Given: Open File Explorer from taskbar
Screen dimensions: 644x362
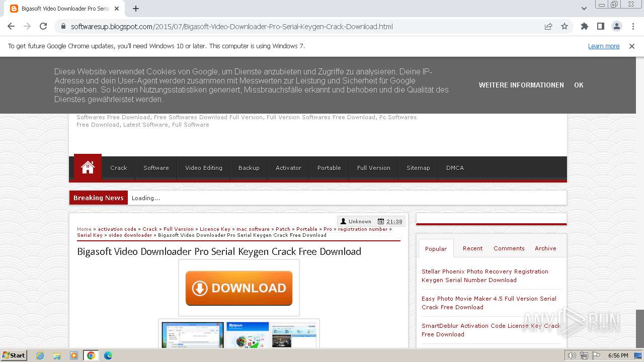Looking at the screenshot, I should click(57, 355).
